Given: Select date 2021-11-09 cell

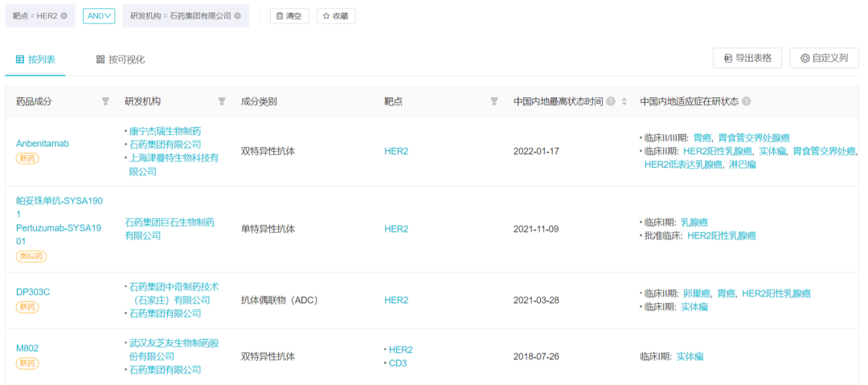Looking at the screenshot, I should 536,229.
